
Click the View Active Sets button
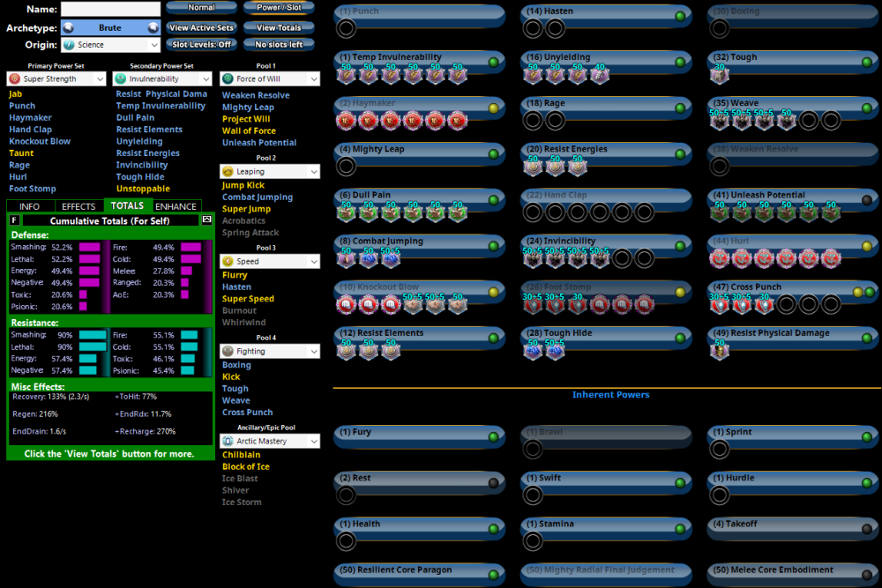pos(201,27)
